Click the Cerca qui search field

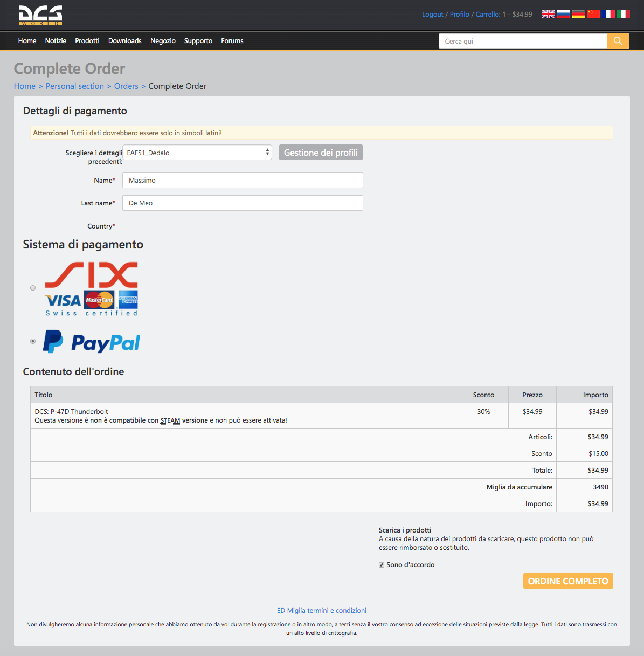[x=523, y=41]
